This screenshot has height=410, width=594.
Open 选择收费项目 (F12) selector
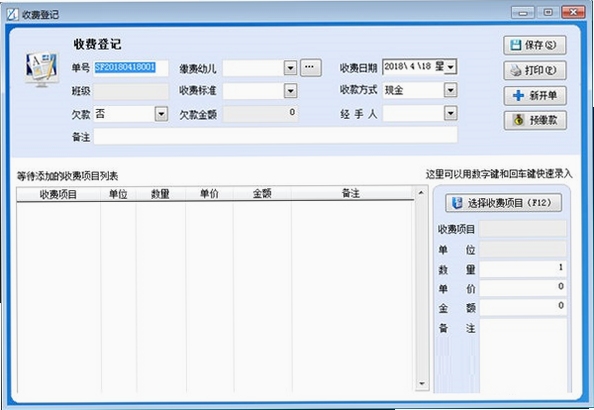coord(503,203)
